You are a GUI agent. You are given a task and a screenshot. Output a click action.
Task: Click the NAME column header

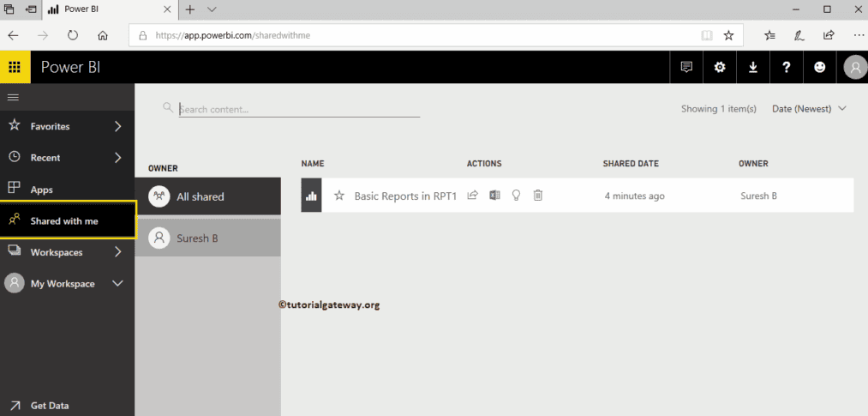[313, 164]
